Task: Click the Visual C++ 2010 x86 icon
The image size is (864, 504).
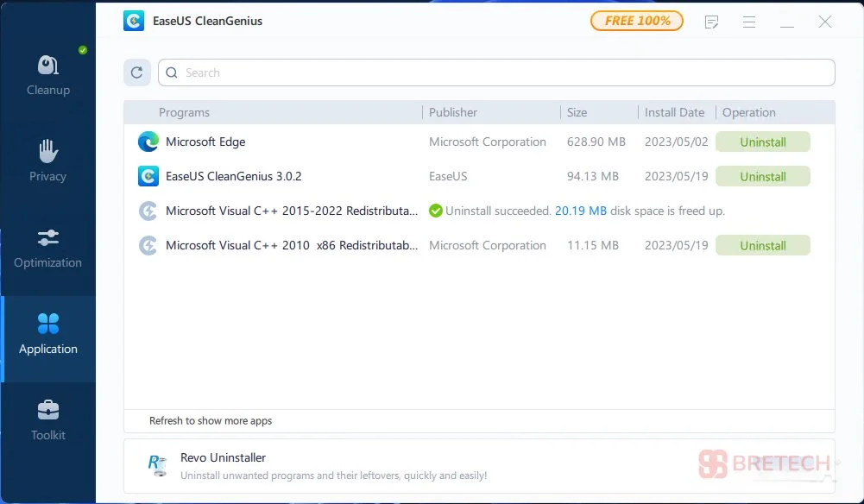Action: point(148,245)
